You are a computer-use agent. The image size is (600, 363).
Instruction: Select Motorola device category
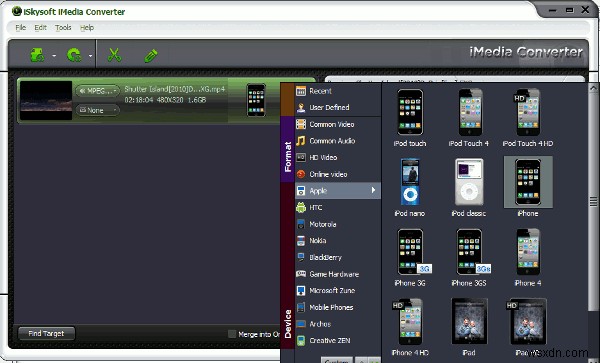coord(338,224)
